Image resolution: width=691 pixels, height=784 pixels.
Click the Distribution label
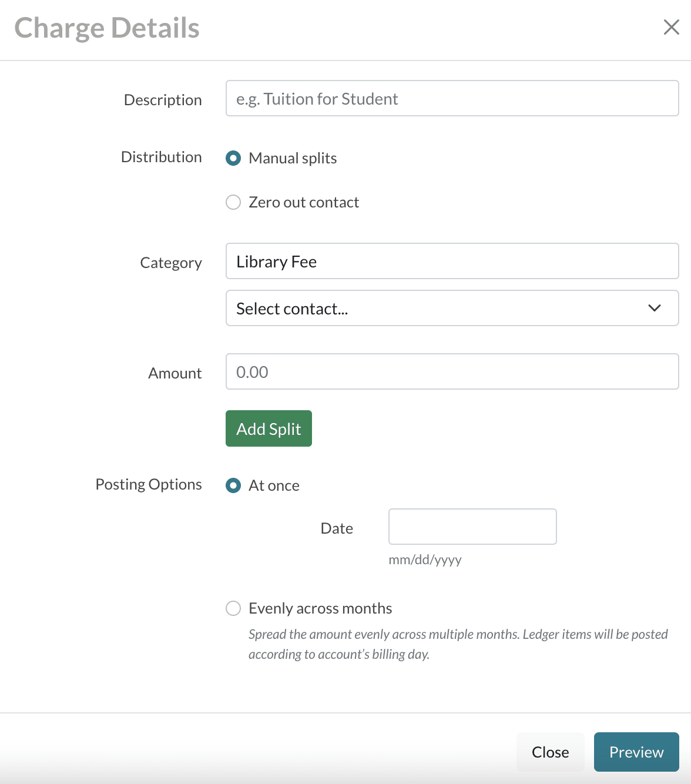tap(161, 157)
